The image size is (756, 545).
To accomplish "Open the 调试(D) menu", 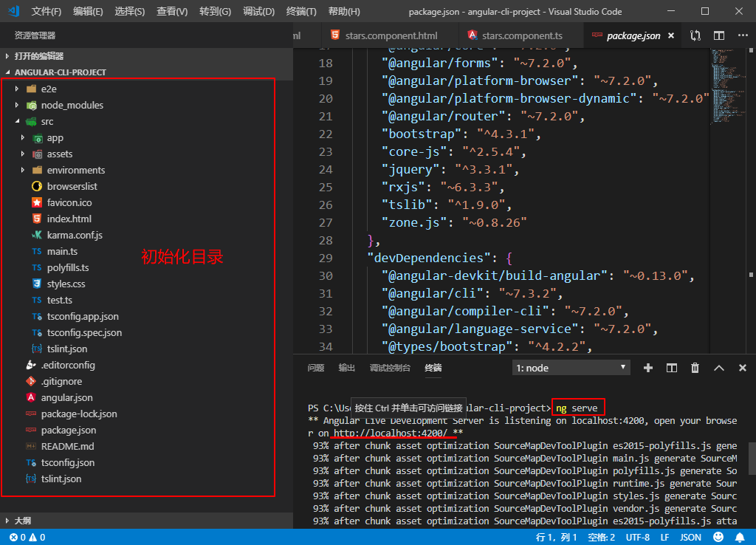I will (258, 11).
